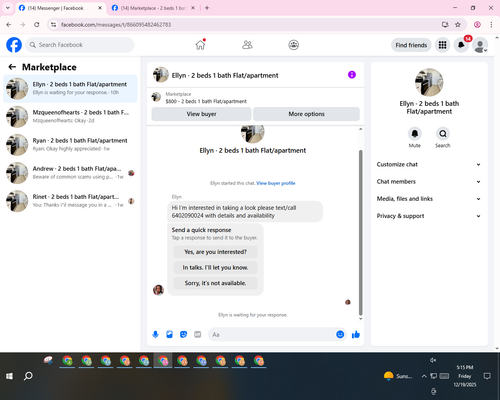Open the emoji picker in message box
500x400 pixels.
[340, 334]
